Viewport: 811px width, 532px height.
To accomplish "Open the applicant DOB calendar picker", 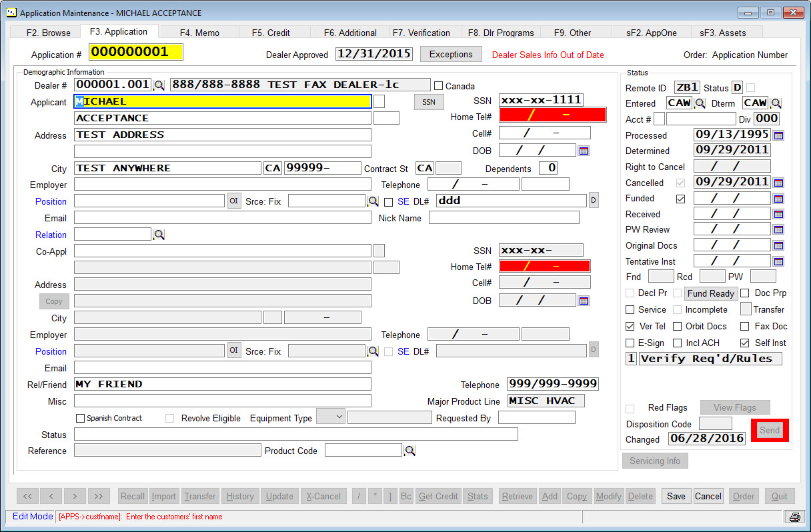I will [584, 151].
